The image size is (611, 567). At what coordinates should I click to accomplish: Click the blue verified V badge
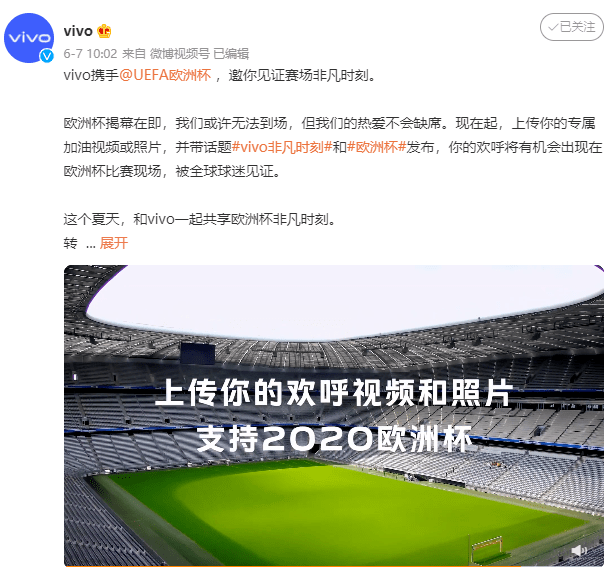[x=47, y=56]
